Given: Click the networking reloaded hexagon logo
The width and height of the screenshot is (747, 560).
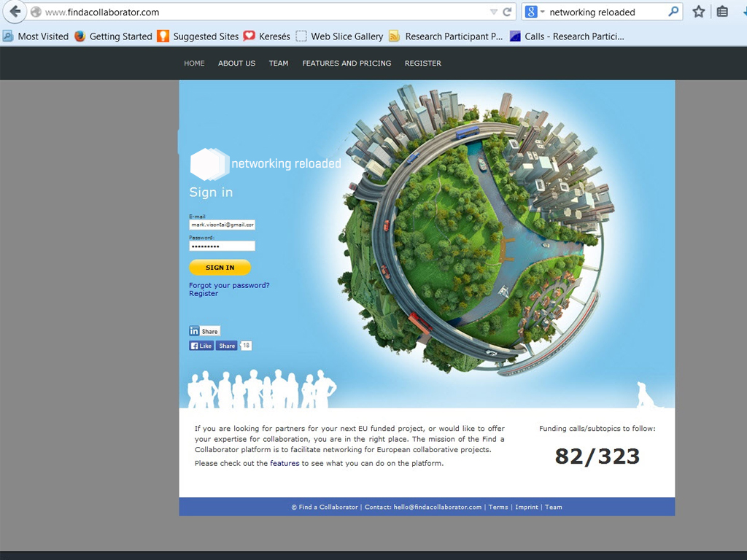Looking at the screenshot, I should (x=209, y=163).
